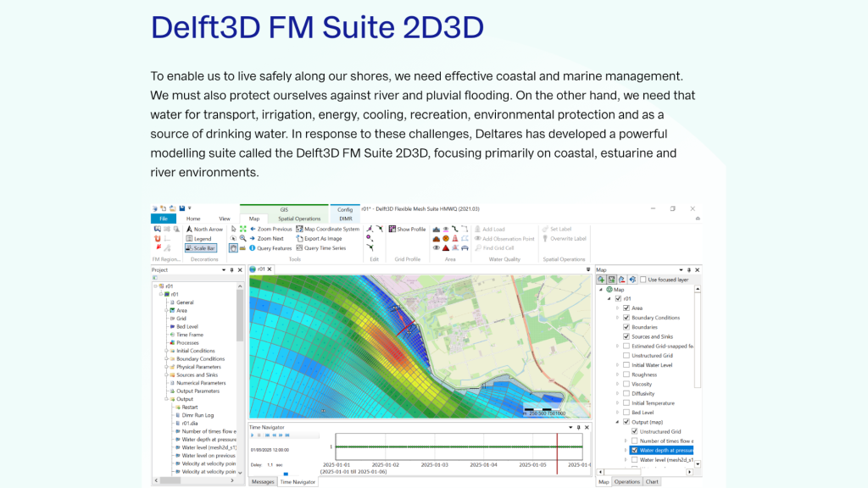
Task: Open the Project panel dropdown arrow
Action: pos(224,270)
